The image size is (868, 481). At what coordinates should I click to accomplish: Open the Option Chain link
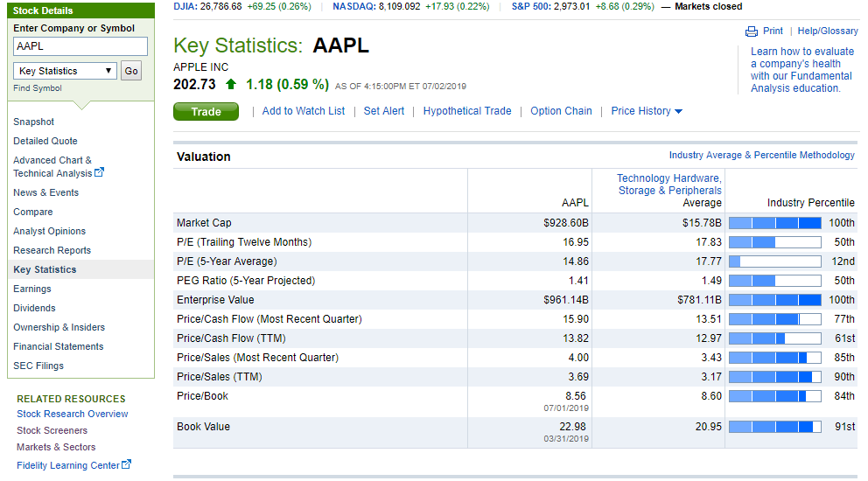tap(561, 111)
